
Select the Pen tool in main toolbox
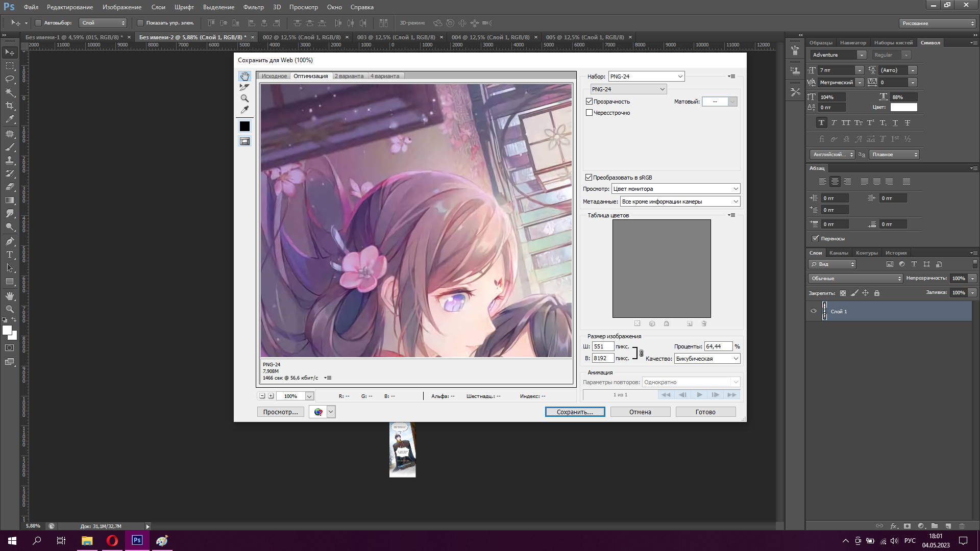pyautogui.click(x=10, y=241)
